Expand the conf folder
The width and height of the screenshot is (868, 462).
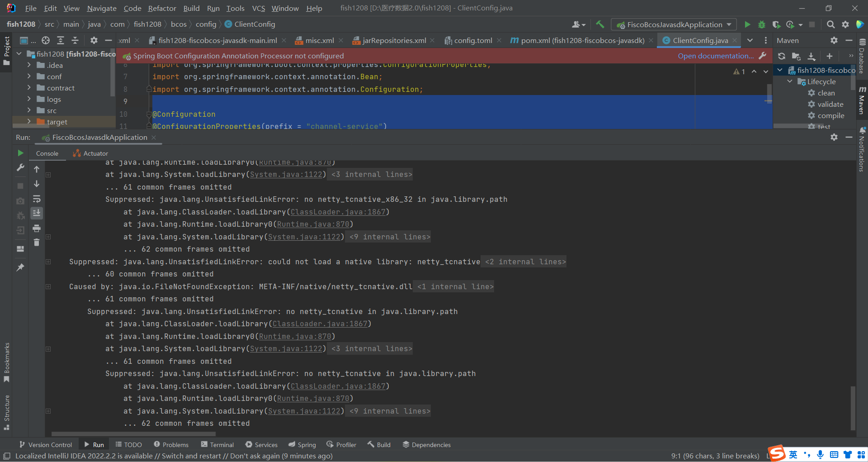29,76
